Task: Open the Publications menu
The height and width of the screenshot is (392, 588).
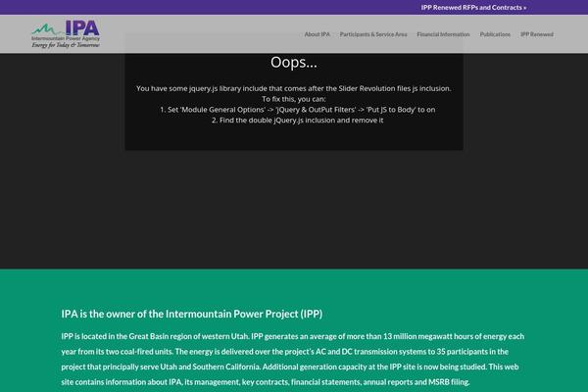Action: point(495,34)
